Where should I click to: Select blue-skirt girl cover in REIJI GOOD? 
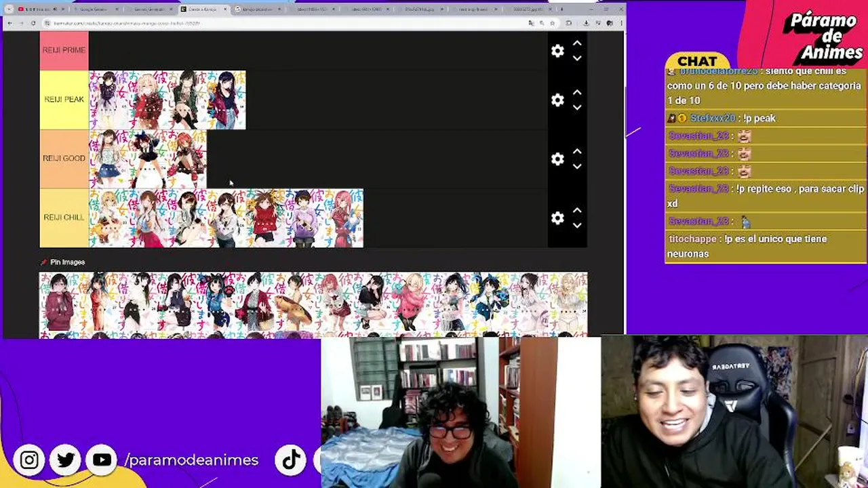point(108,159)
